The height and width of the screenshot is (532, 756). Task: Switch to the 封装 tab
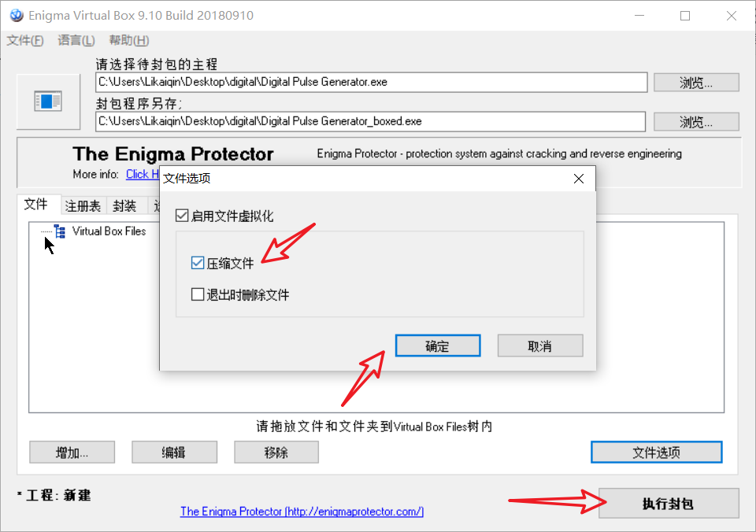coord(124,206)
